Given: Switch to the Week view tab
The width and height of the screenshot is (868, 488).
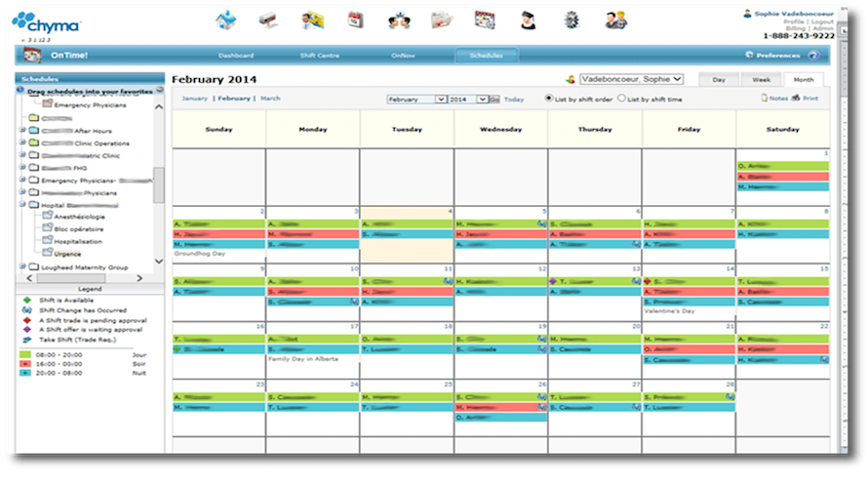Looking at the screenshot, I should click(x=761, y=80).
